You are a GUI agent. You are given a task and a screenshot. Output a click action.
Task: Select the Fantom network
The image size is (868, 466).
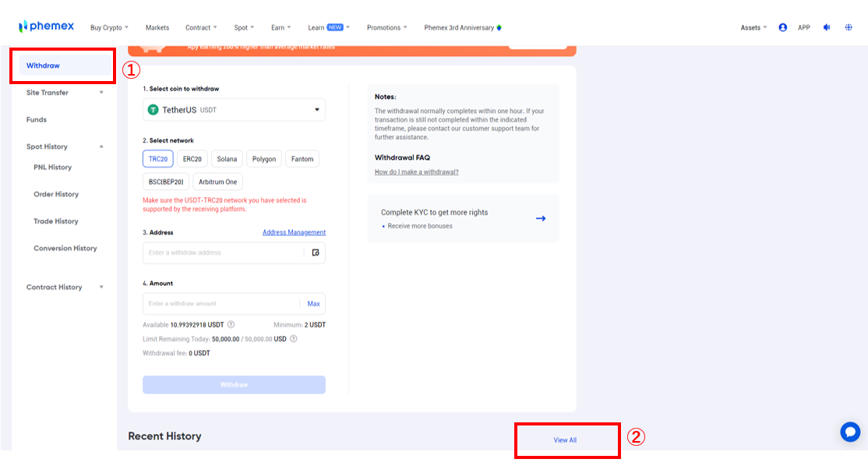coord(302,159)
